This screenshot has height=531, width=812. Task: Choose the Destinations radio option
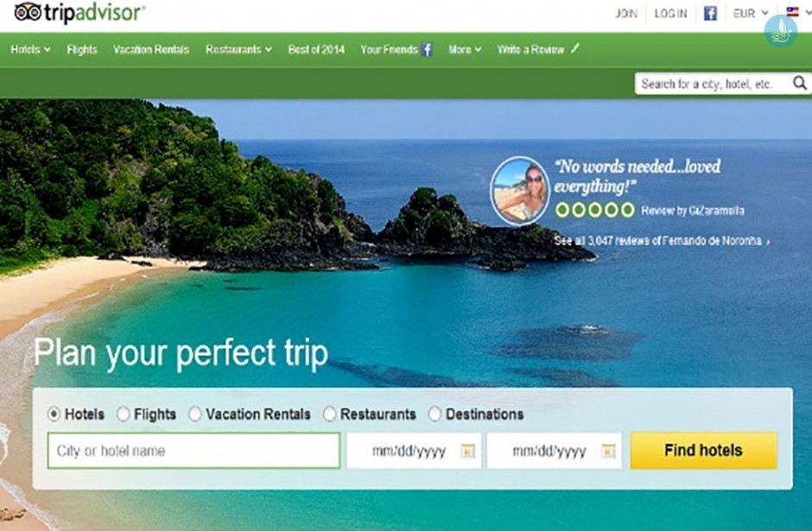435,414
